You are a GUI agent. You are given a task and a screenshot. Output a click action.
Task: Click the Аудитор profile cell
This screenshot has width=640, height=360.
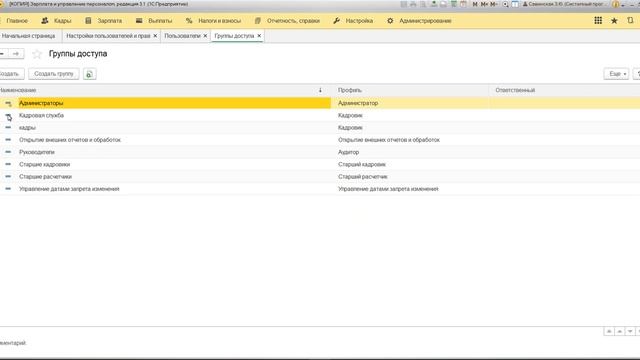349,152
